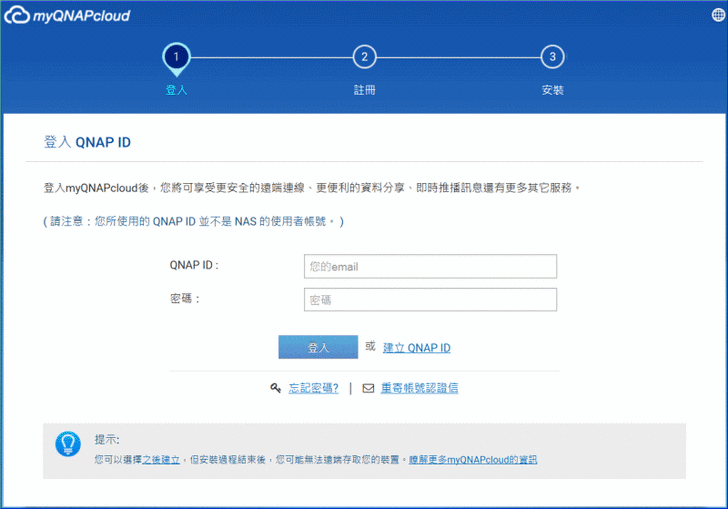Open the 瞭解更多myQNAPcloud的資訊 link
The width and height of the screenshot is (728, 509).
473,460
